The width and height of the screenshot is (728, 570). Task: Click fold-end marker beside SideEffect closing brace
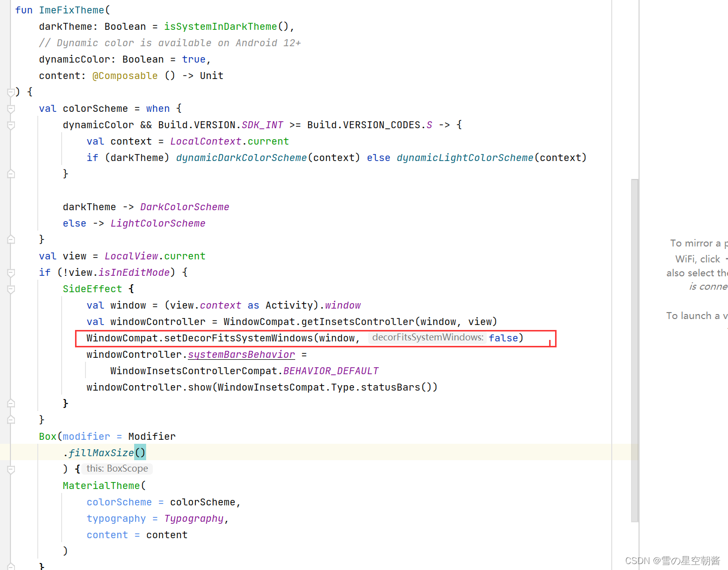(11, 404)
